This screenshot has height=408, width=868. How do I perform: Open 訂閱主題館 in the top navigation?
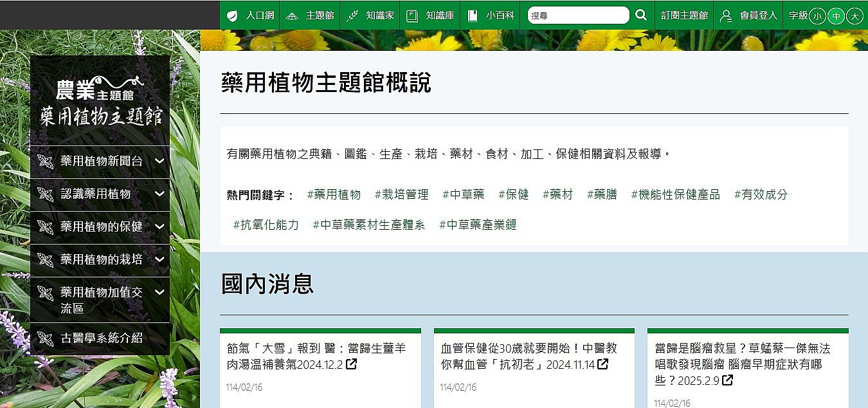(684, 15)
